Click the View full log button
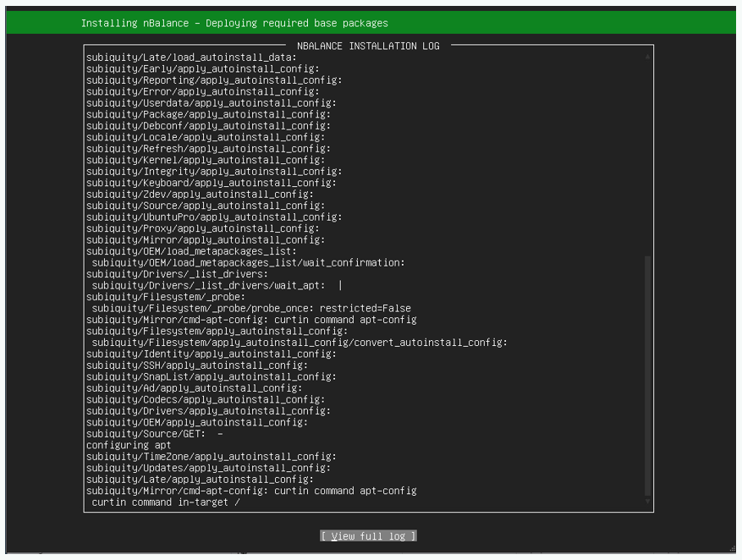This screenshot has height=560, width=742. pyautogui.click(x=369, y=536)
